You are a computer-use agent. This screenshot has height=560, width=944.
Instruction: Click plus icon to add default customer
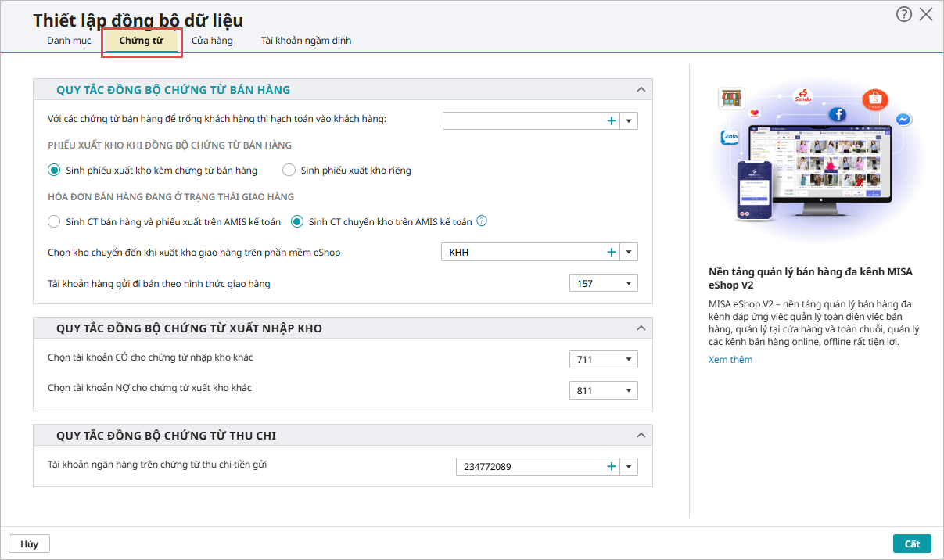612,120
